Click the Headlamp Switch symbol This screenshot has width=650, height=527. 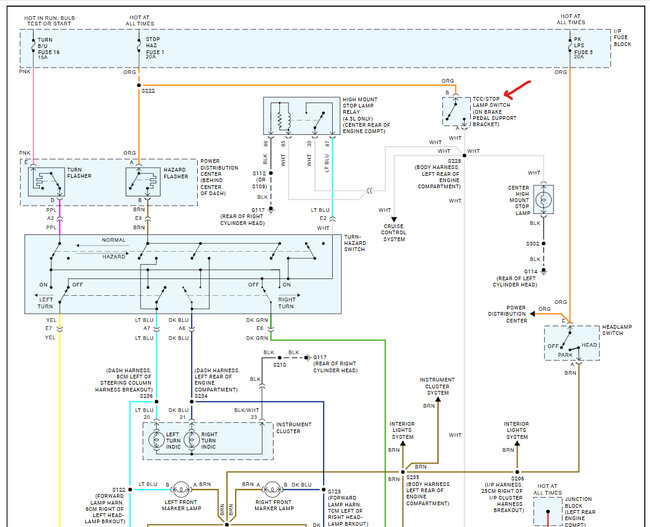pyautogui.click(x=572, y=343)
